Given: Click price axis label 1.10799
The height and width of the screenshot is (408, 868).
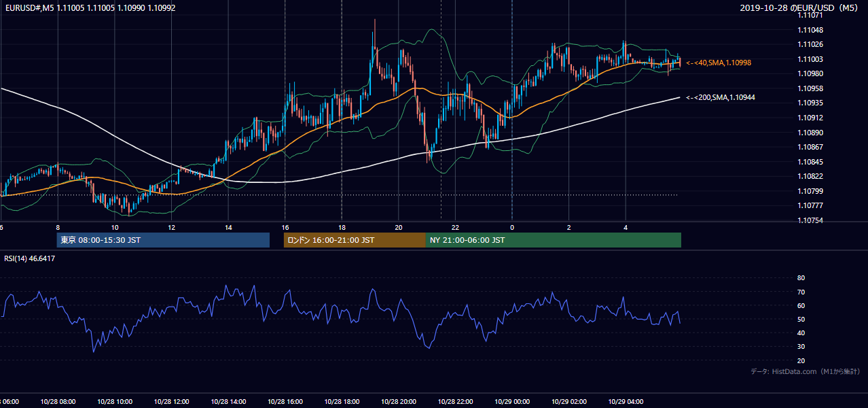Looking at the screenshot, I should tap(811, 192).
